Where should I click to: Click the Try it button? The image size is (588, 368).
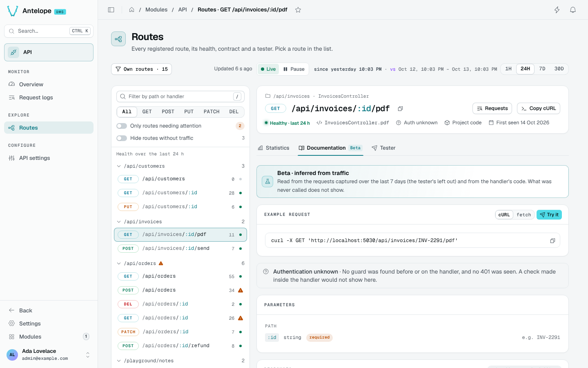(549, 215)
